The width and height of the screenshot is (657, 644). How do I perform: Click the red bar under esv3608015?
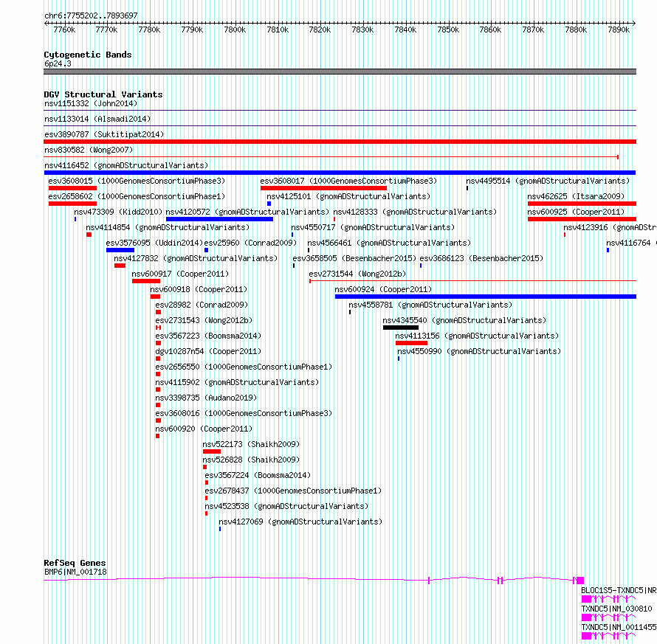click(72, 188)
